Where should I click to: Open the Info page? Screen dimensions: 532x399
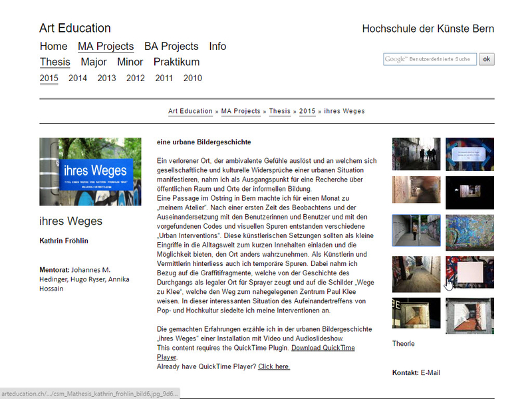[x=218, y=47]
